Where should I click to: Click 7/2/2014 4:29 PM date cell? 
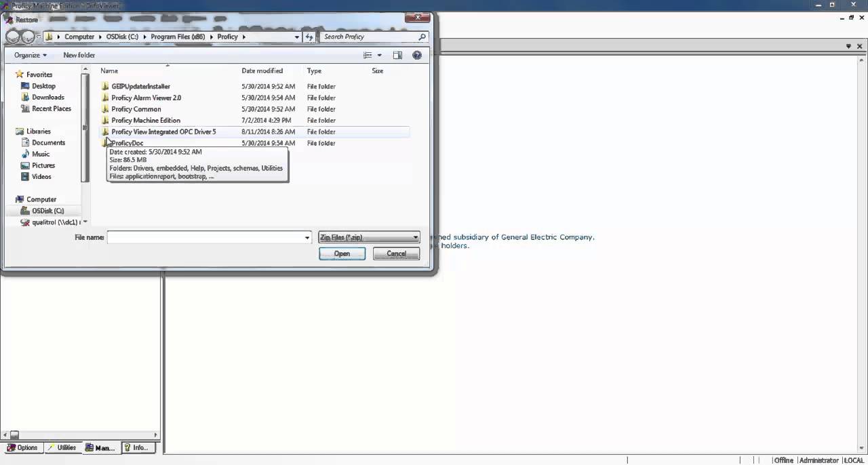point(266,120)
